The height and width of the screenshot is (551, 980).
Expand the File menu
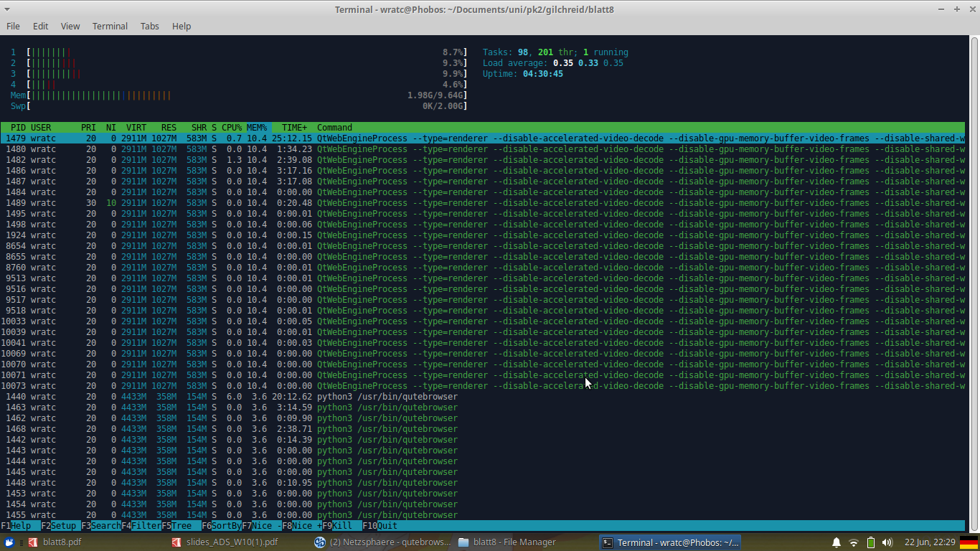[13, 26]
